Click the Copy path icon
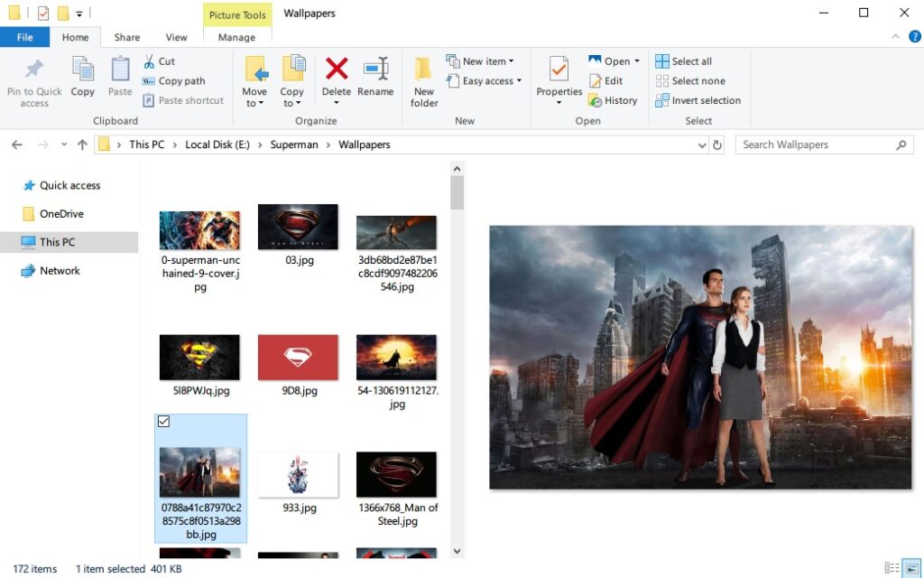This screenshot has width=924, height=578. point(150,80)
